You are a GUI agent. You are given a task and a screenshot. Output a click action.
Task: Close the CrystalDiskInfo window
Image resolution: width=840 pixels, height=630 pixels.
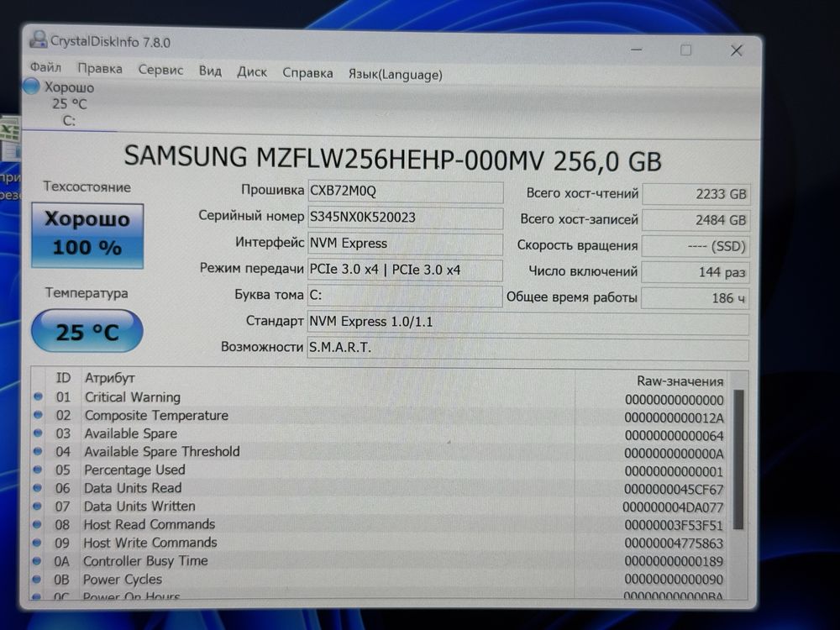click(x=737, y=51)
